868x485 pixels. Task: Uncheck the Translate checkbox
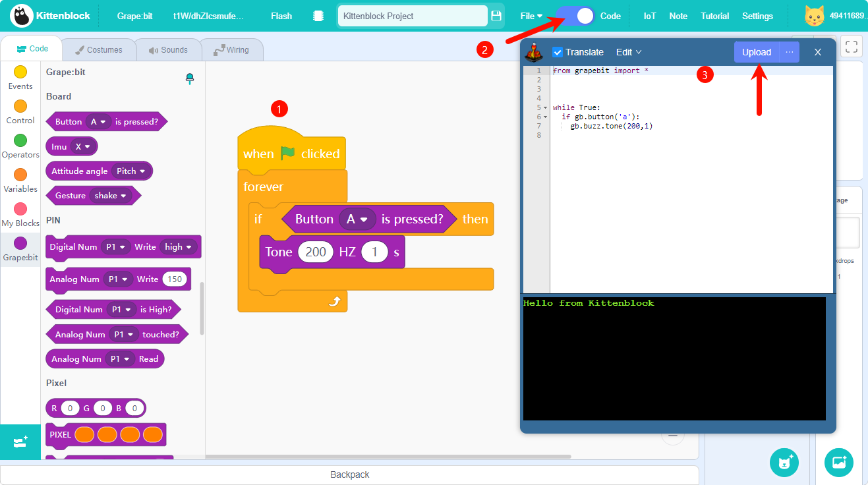point(558,52)
